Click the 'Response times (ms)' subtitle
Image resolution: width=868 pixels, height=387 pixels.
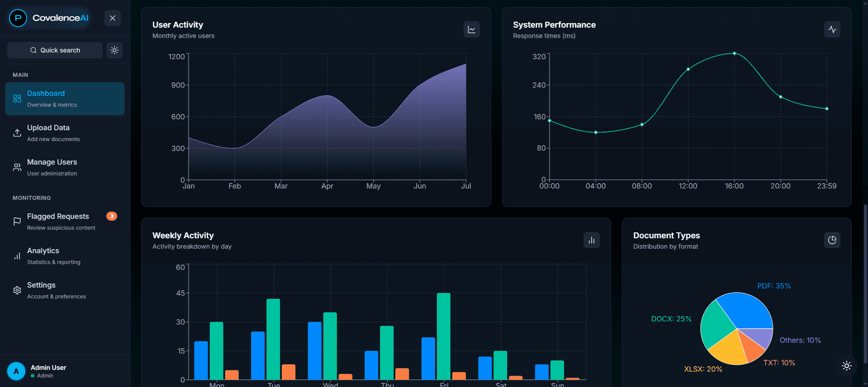[x=544, y=36]
